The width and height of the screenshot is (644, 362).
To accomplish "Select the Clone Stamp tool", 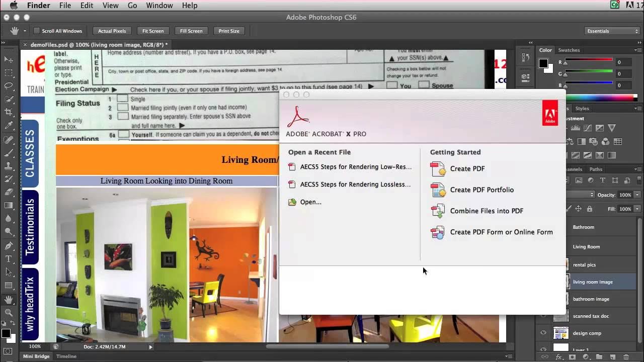I will point(9,165).
